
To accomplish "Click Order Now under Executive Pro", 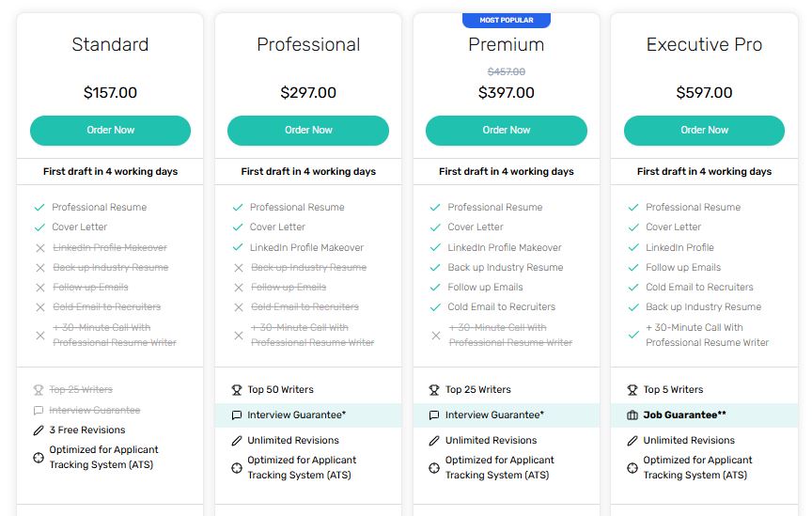I will pyautogui.click(x=704, y=130).
